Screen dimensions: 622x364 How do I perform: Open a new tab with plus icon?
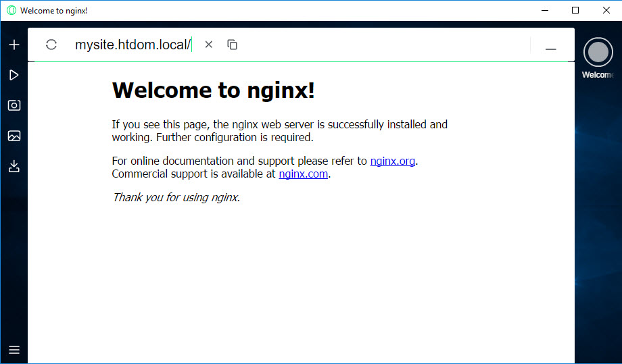coord(14,45)
